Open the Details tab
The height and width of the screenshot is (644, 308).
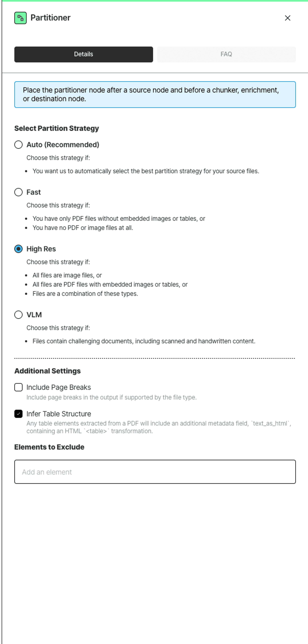84,54
